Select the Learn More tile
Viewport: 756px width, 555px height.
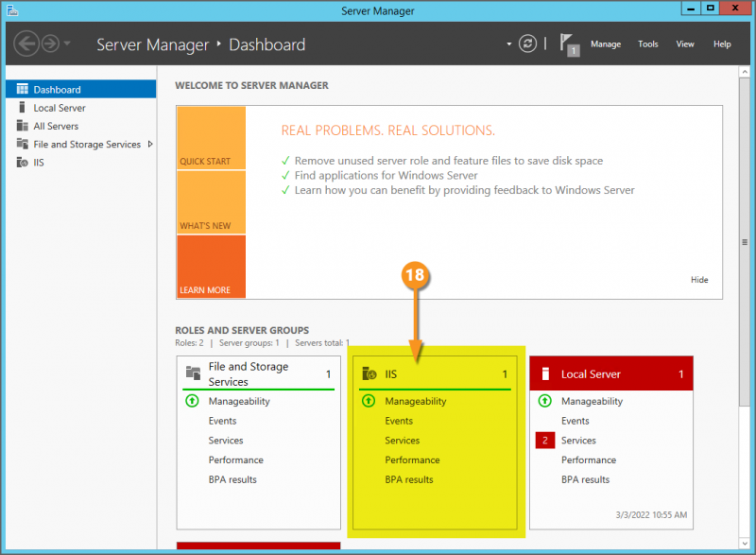211,267
